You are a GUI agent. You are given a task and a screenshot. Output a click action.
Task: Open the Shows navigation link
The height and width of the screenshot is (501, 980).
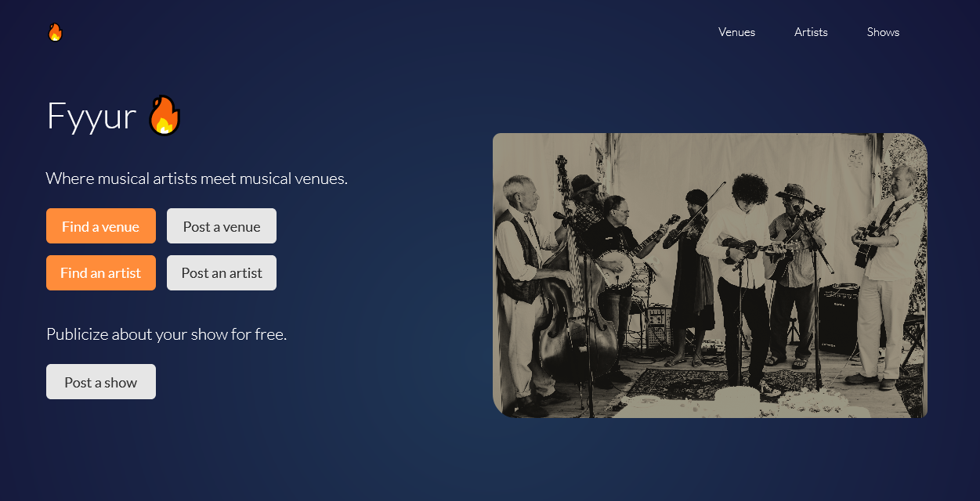[x=883, y=32]
